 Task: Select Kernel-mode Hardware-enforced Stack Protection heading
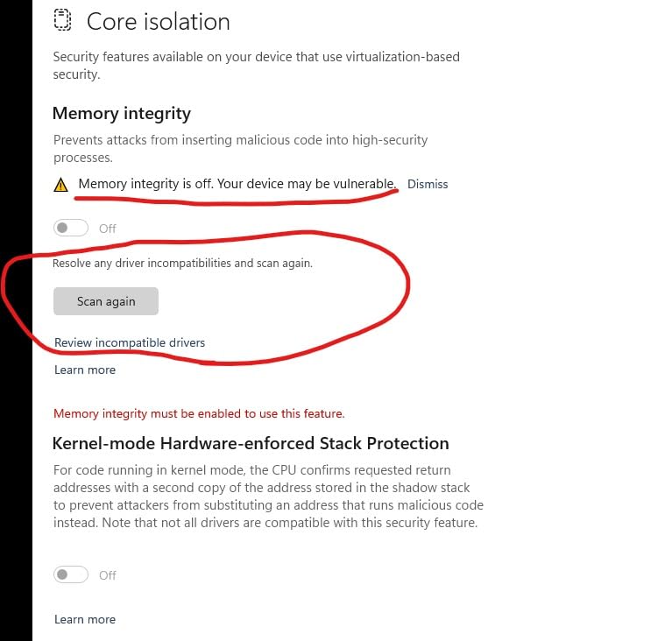(251, 443)
